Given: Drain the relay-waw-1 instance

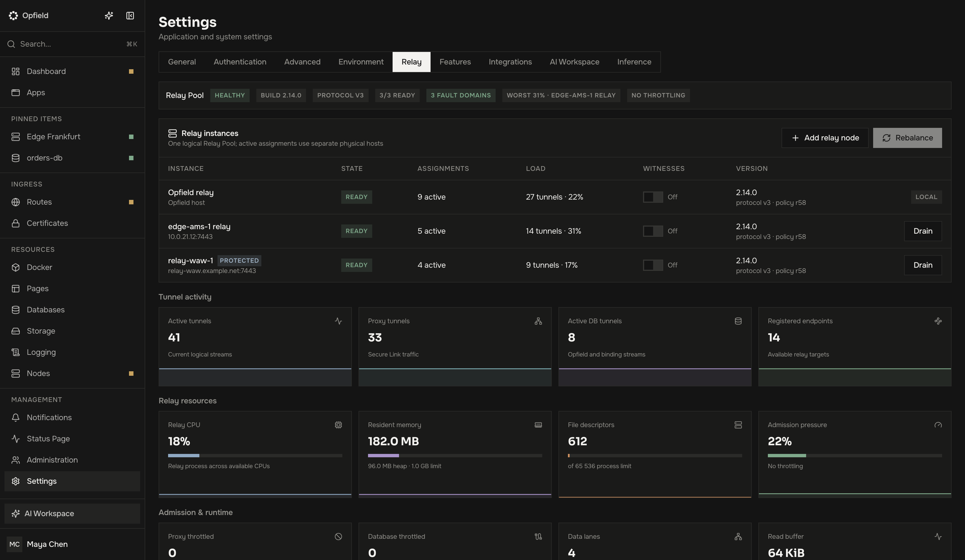Looking at the screenshot, I should click(x=923, y=265).
